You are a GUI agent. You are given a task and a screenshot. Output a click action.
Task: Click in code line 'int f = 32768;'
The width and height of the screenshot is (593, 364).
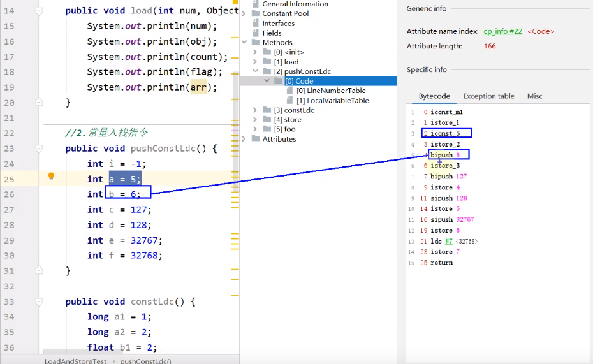(x=125, y=256)
